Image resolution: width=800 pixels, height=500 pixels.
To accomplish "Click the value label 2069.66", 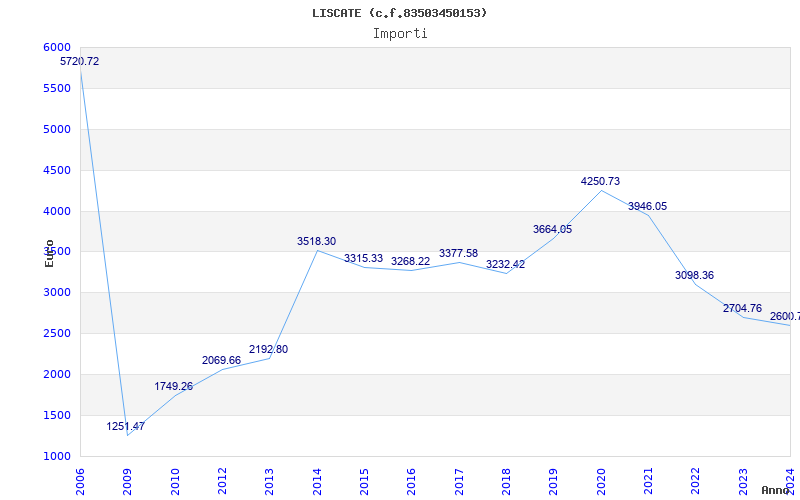I will (221, 360).
